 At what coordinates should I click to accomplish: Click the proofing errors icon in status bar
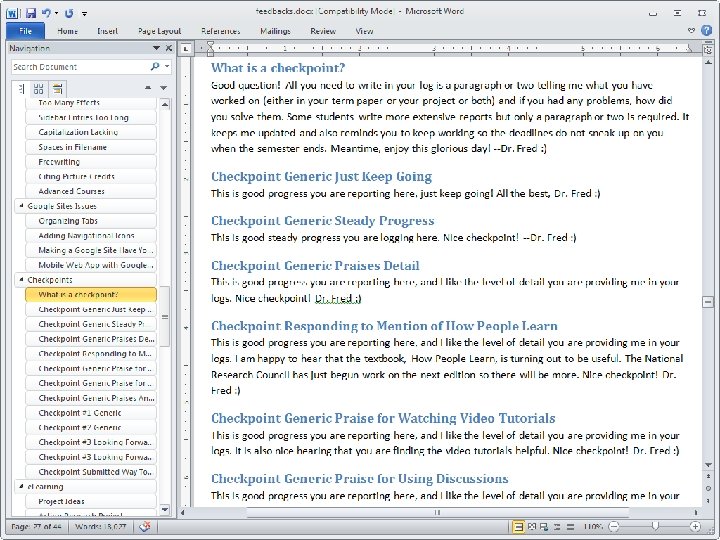click(145, 526)
